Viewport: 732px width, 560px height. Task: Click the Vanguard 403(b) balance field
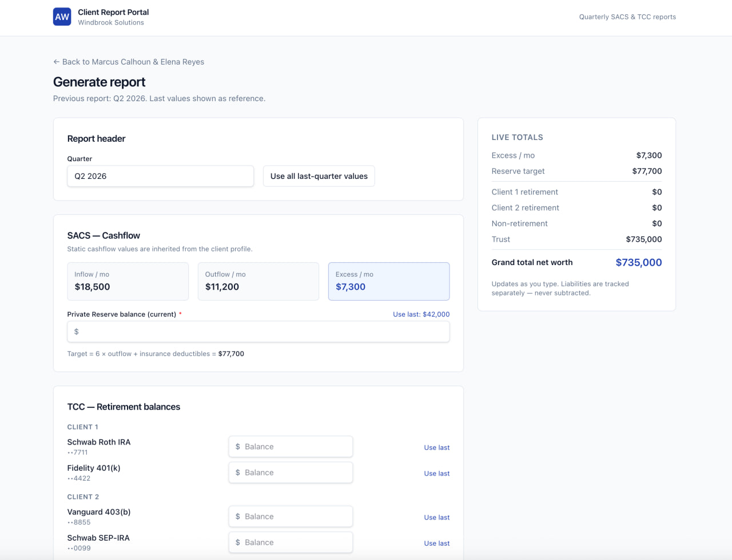291,517
